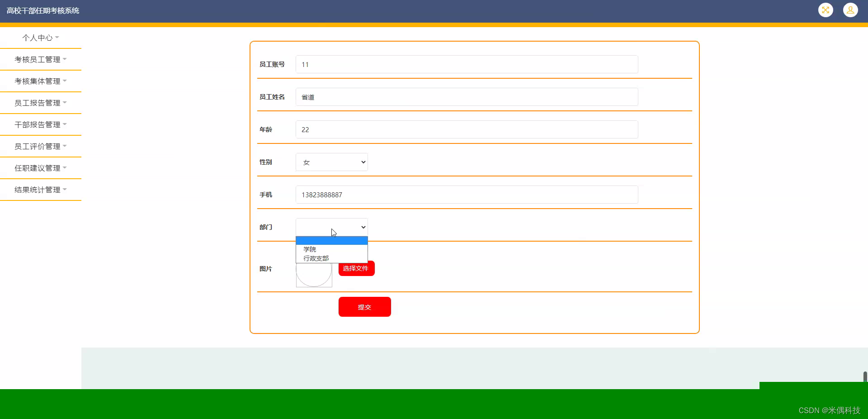Click the 员工账号 account input field
Viewport: 868px width, 419px height.
pos(466,64)
